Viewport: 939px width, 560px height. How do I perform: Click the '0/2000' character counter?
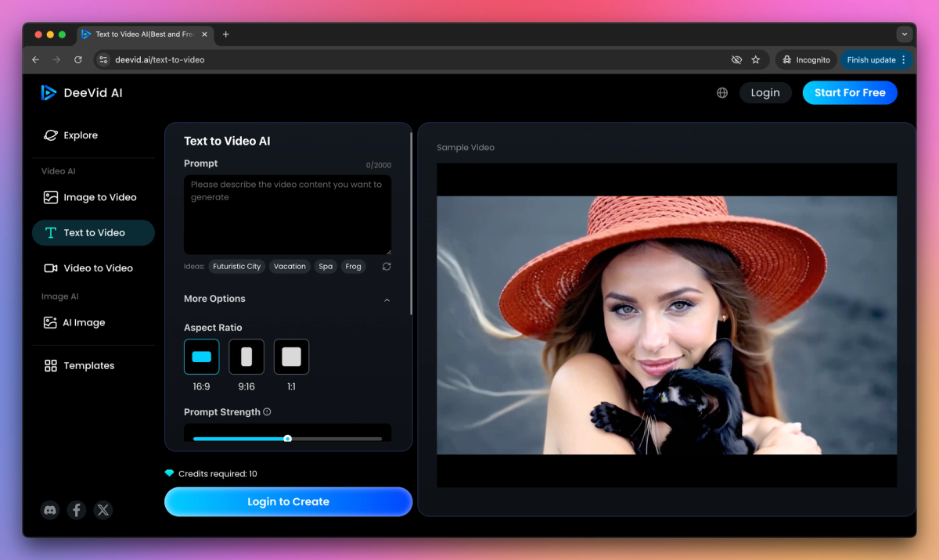click(x=379, y=165)
